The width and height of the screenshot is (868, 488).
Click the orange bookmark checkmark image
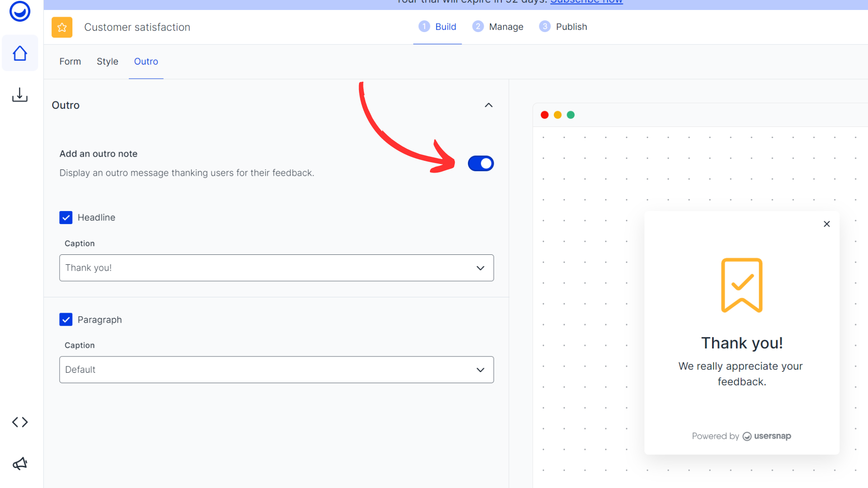coord(741,285)
